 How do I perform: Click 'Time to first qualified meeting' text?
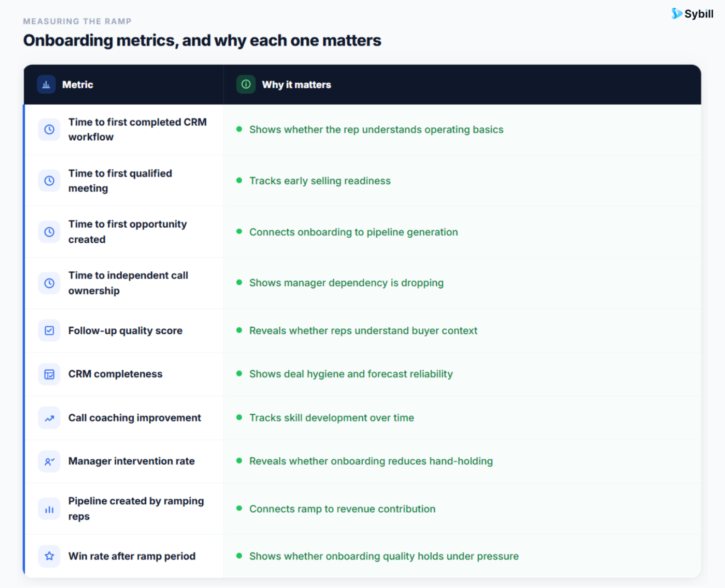tap(120, 181)
